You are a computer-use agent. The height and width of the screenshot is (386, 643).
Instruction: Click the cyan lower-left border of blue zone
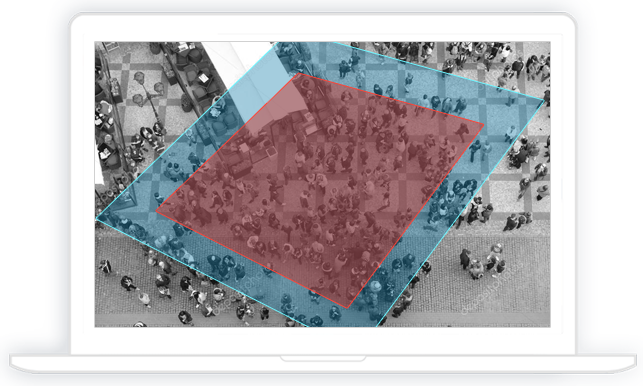pos(202,273)
